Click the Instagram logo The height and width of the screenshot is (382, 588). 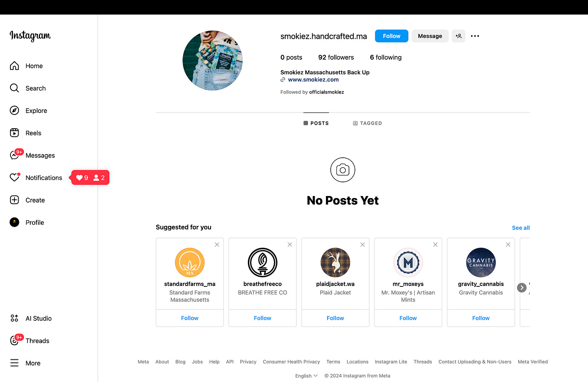[x=30, y=36]
